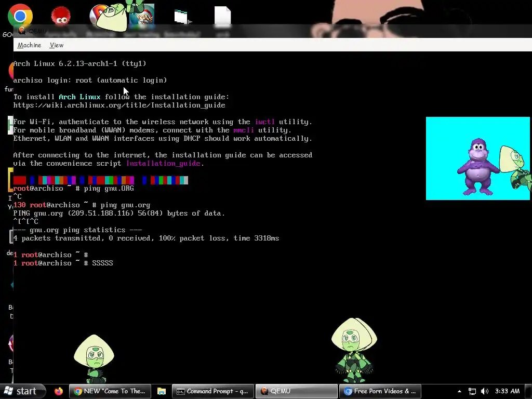Click the "--- gnu.org ping statistics ---" line

pyautogui.click(x=78, y=230)
